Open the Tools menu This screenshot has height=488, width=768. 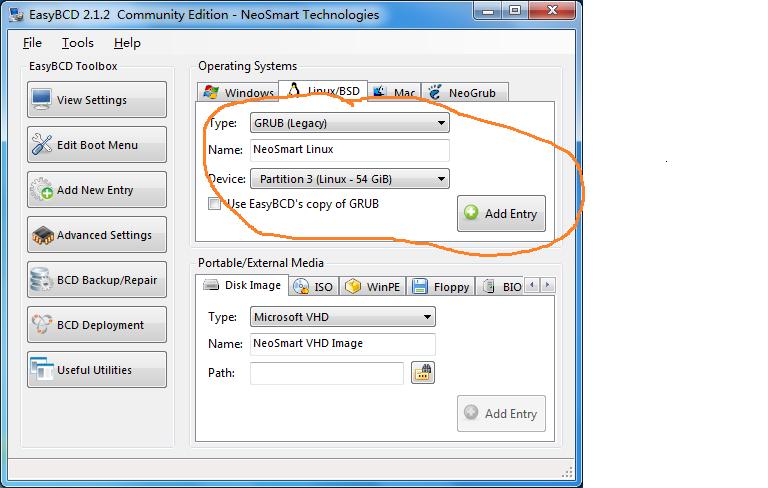[77, 43]
